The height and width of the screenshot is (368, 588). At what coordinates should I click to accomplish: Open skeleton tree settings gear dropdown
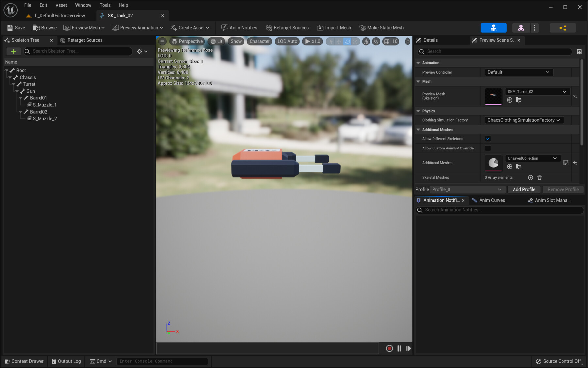coord(142,52)
